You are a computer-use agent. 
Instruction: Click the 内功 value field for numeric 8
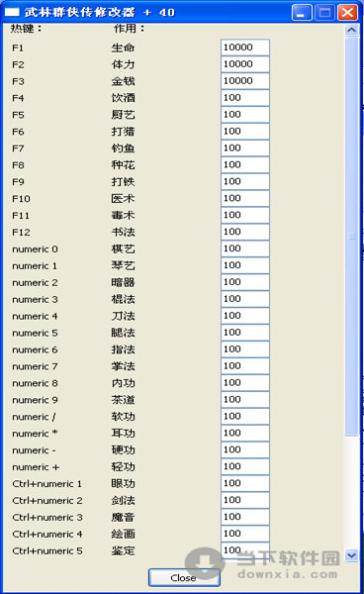[x=245, y=382]
